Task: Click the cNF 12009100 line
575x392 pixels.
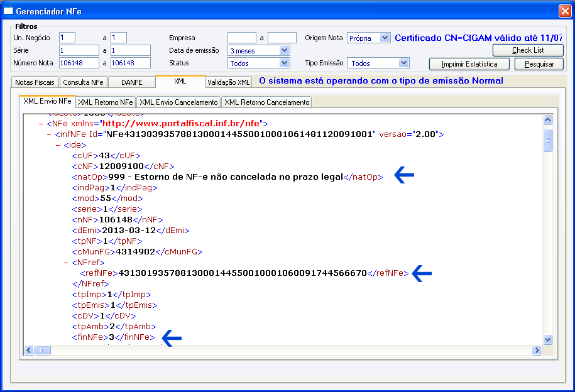Action: pyautogui.click(x=123, y=166)
